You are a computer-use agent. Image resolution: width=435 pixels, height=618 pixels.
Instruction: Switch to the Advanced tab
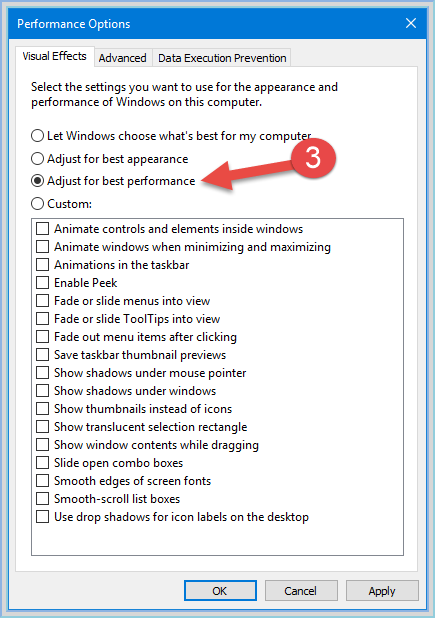[x=123, y=58]
